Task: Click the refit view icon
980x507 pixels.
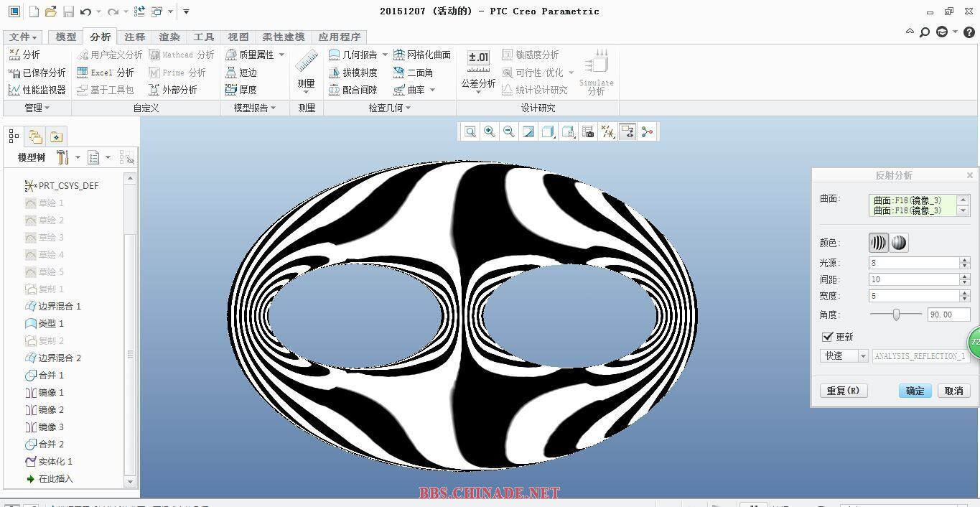Action: (470, 131)
